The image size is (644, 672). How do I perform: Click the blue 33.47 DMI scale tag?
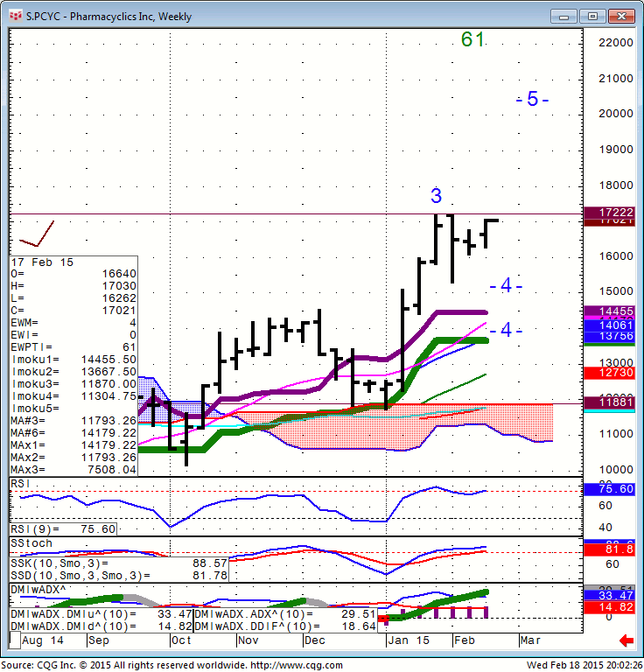point(609,595)
